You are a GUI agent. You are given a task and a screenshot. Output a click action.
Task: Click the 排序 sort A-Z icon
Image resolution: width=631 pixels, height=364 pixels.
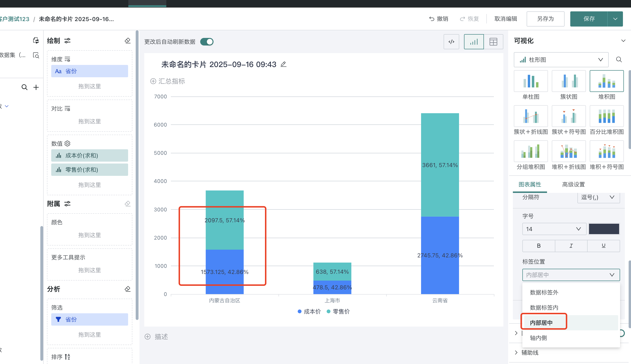pos(67,357)
